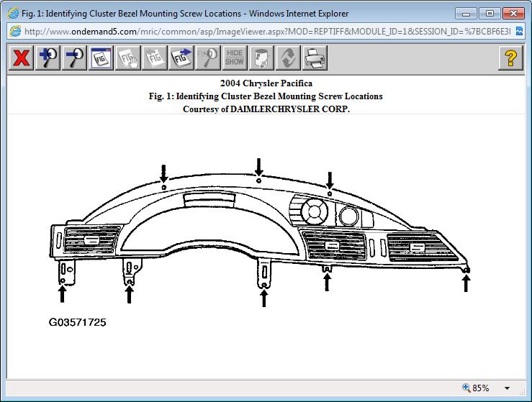This screenshot has width=532, height=402.
Task: Open the zoom level dropdown arrow
Action: coord(507,388)
